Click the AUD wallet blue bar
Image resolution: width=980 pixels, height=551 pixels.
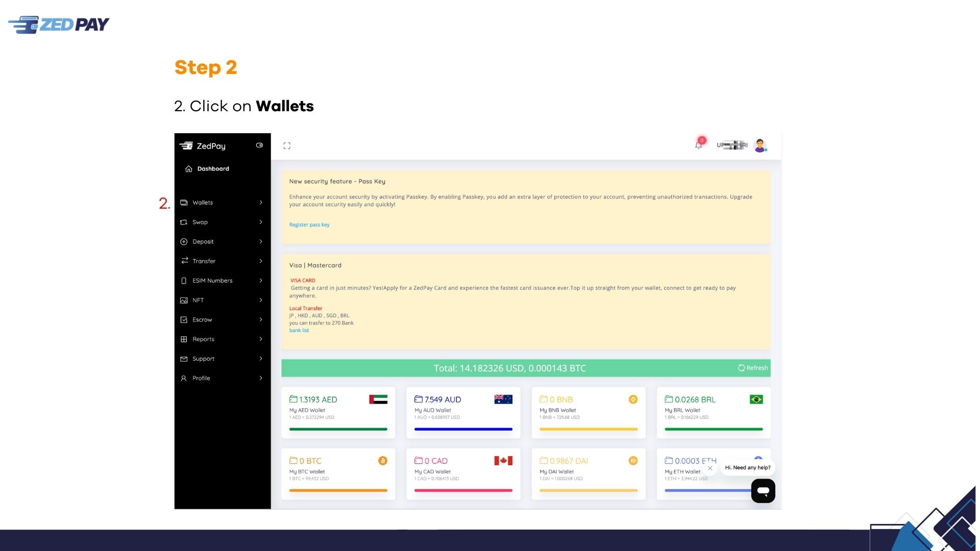pos(463,430)
